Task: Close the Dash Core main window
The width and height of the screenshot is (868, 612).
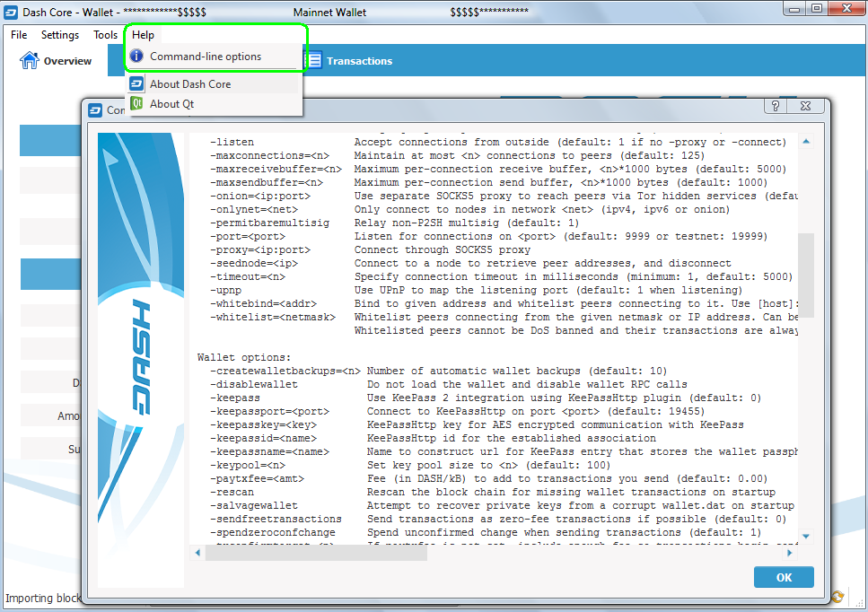Action: [847, 9]
